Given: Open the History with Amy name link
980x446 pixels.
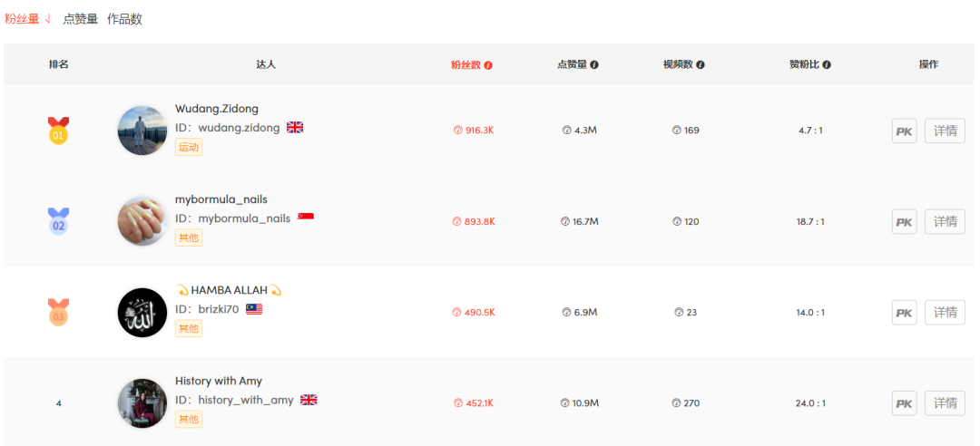Looking at the screenshot, I should [x=219, y=381].
